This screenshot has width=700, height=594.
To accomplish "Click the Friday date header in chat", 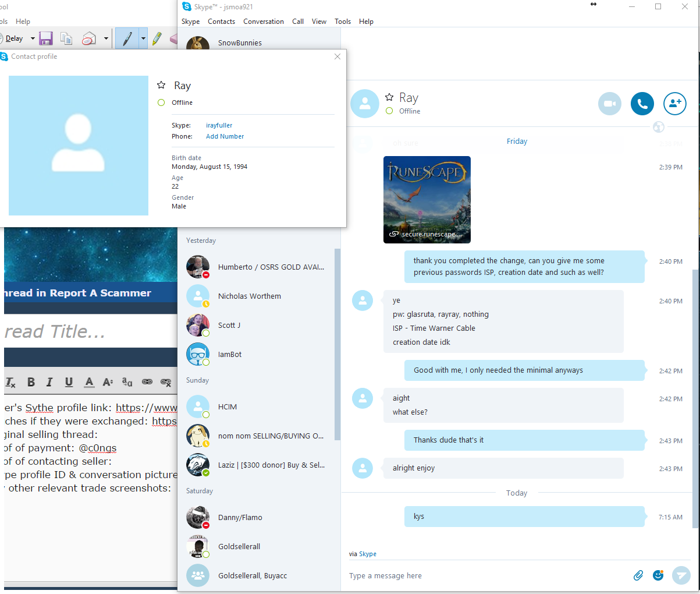I will click(517, 142).
